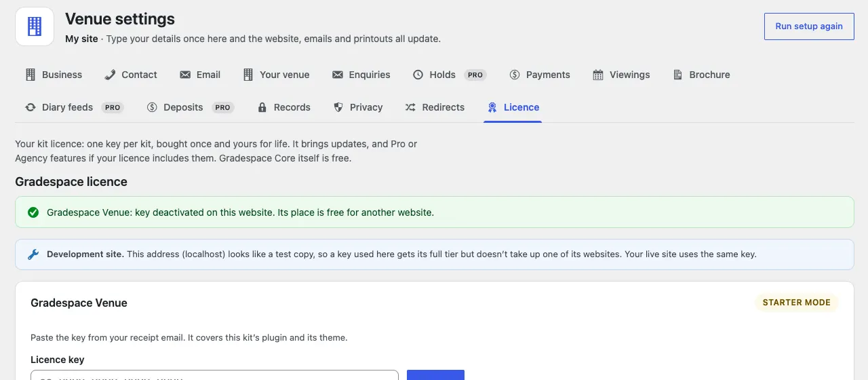Viewport: 868px width, 380px height.
Task: Open the Your venue tab
Action: [x=277, y=75]
